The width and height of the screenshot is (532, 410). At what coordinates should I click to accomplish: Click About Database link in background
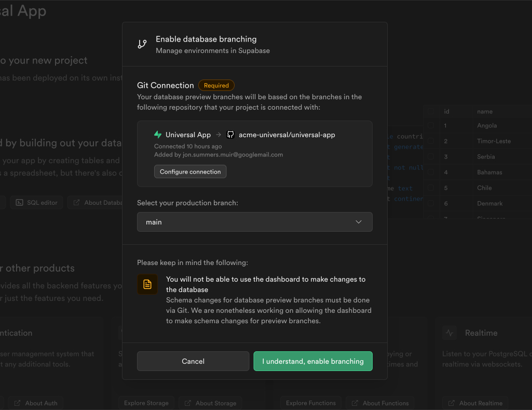(x=95, y=203)
